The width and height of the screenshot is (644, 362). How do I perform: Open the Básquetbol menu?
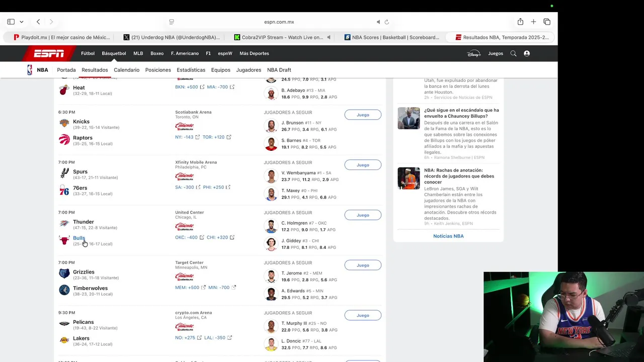point(114,53)
